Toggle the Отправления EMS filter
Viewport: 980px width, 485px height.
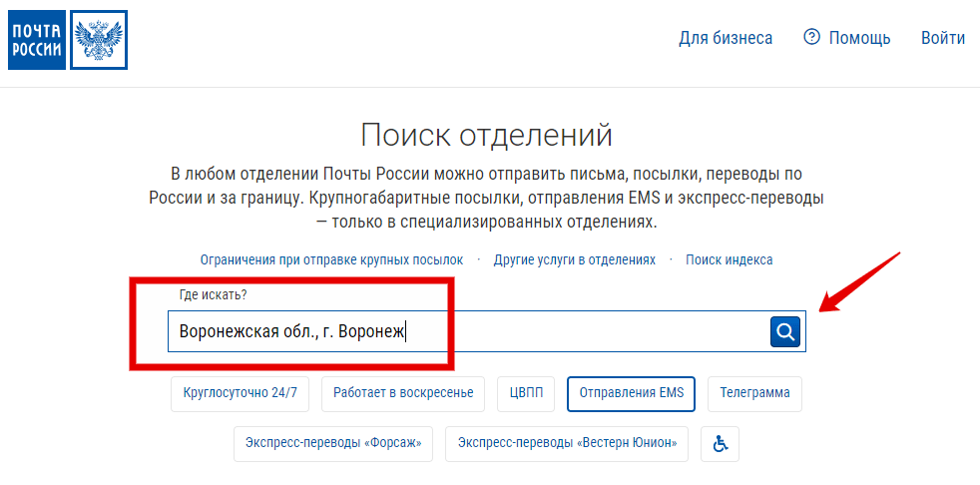point(632,394)
